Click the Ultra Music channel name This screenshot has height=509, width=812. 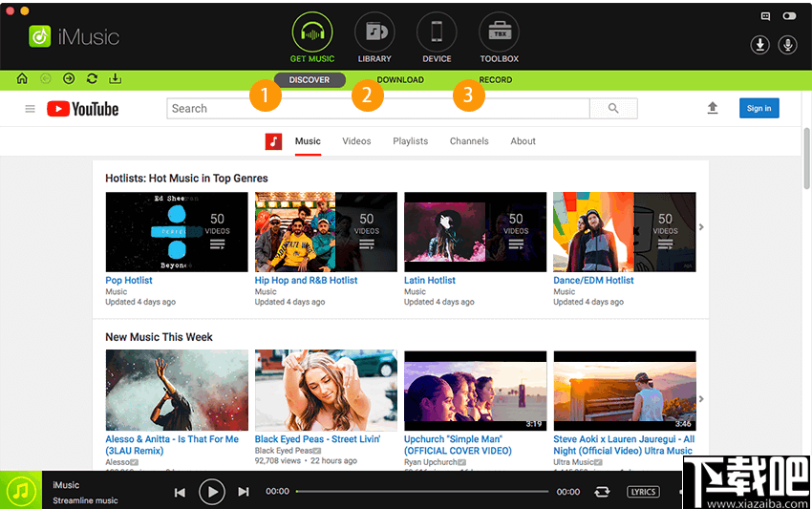(573, 462)
